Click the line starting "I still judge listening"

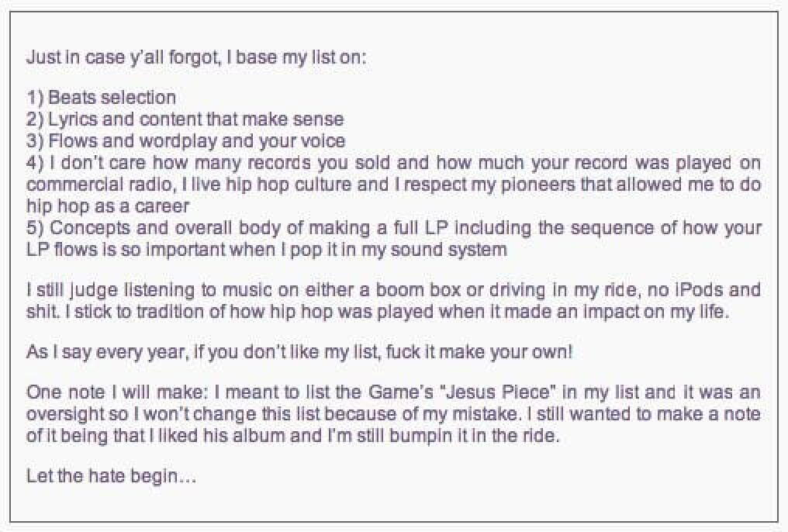pyautogui.click(x=393, y=290)
